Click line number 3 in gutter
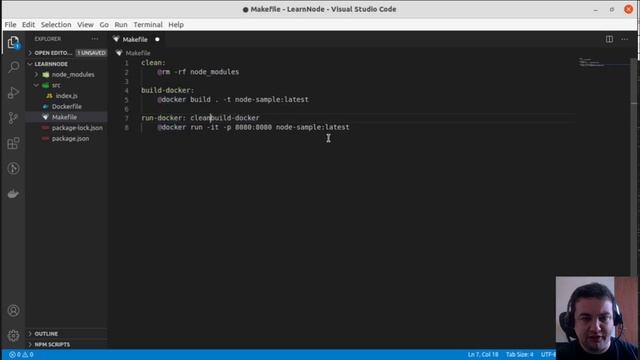Image resolution: width=640 pixels, height=360 pixels. (x=127, y=82)
